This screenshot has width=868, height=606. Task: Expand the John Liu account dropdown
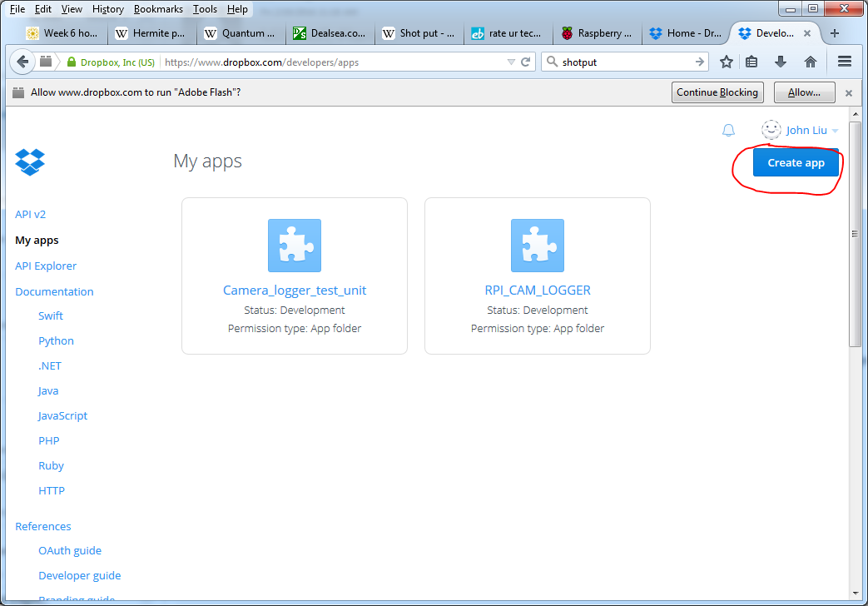click(x=836, y=132)
